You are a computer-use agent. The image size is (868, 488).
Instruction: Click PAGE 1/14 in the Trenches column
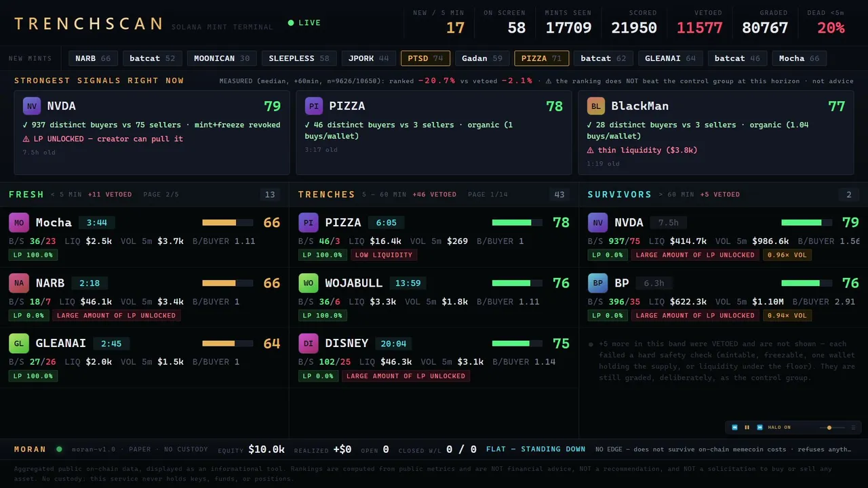(488, 195)
